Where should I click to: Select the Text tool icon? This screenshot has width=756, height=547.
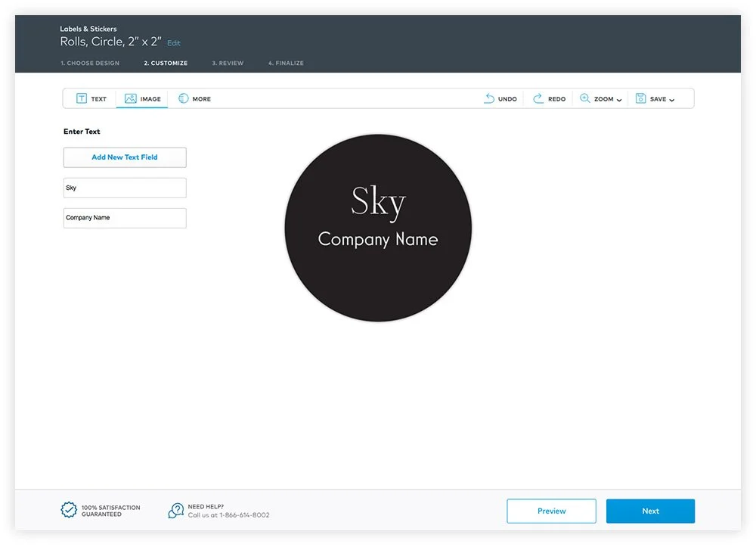point(82,98)
